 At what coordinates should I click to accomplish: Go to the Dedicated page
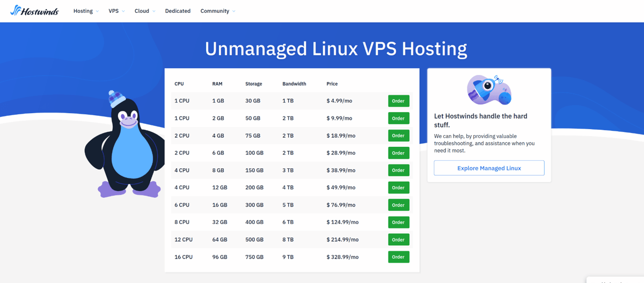pyautogui.click(x=178, y=11)
